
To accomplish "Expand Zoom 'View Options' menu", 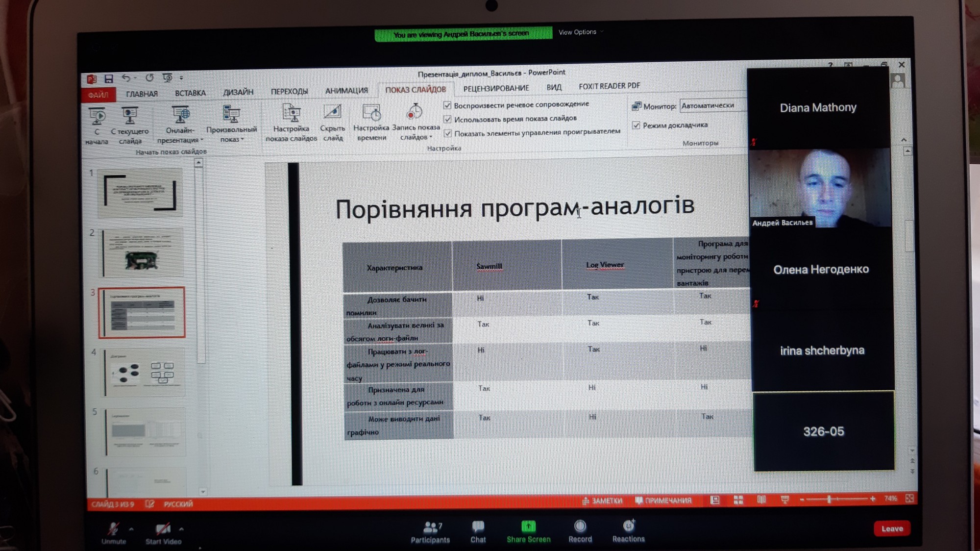I will (581, 32).
